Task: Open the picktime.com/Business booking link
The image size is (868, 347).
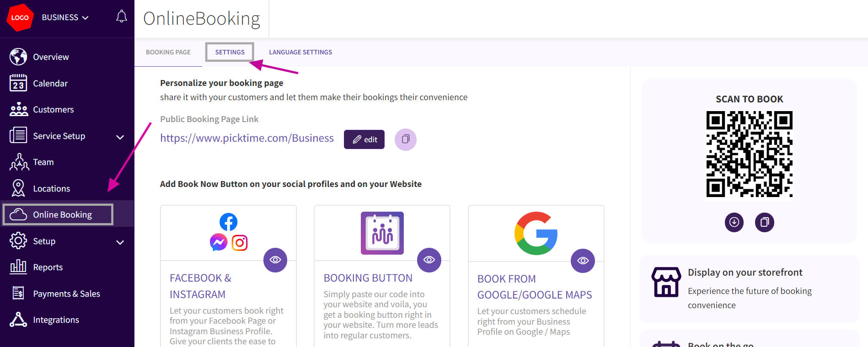Action: point(247,138)
